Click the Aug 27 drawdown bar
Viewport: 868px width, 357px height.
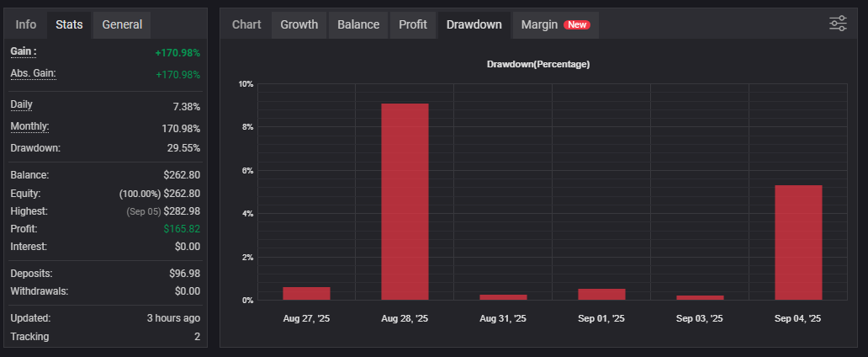(x=306, y=294)
